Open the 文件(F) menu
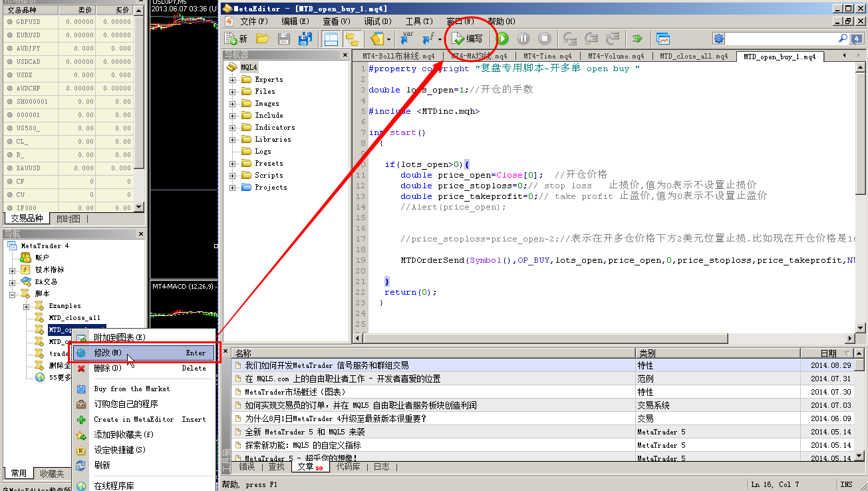The height and width of the screenshot is (491, 868). (x=254, y=21)
